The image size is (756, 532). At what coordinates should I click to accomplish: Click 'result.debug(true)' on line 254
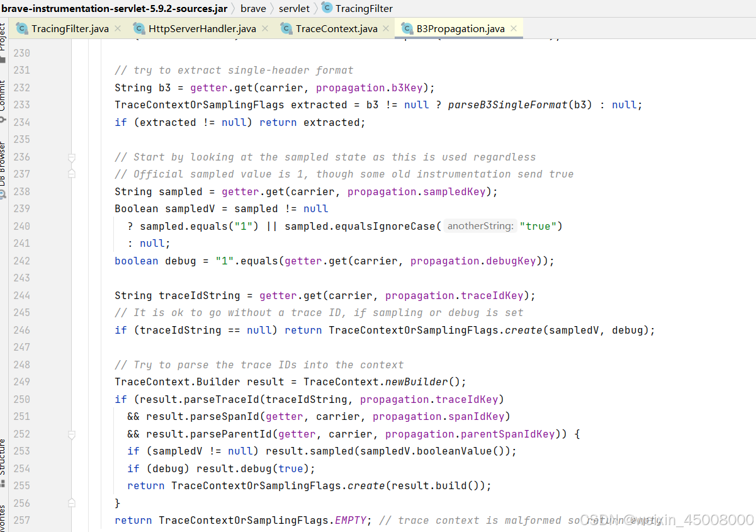[x=252, y=468]
